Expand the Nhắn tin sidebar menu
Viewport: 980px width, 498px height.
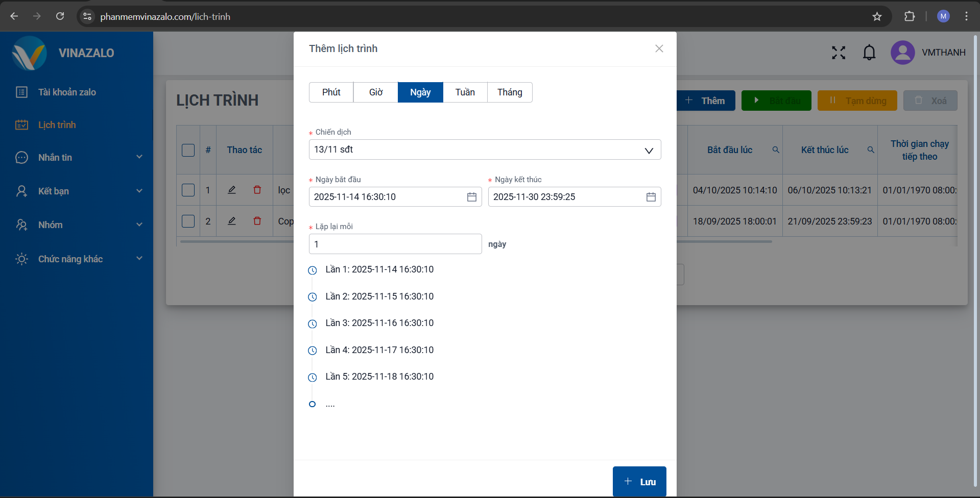click(79, 158)
